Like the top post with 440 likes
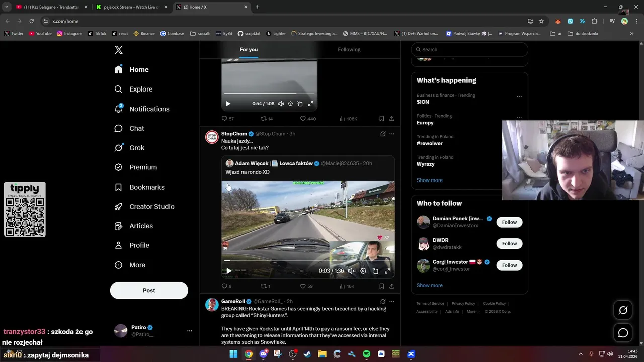 click(x=308, y=119)
